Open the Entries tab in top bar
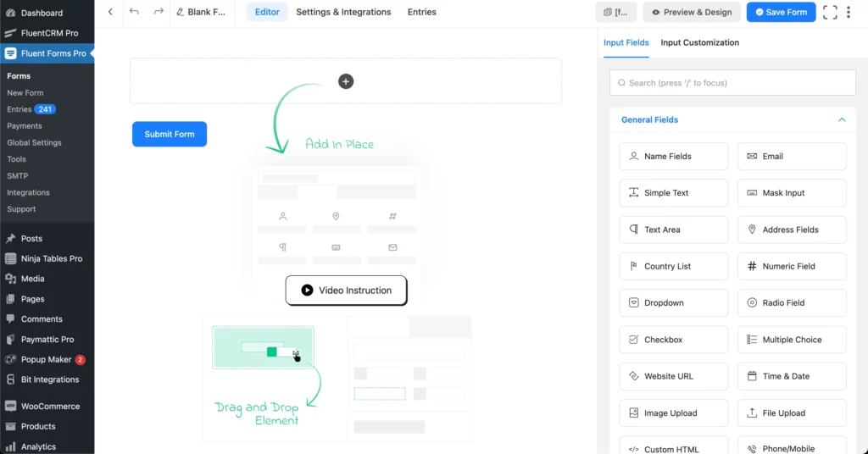868x454 pixels. click(x=422, y=12)
